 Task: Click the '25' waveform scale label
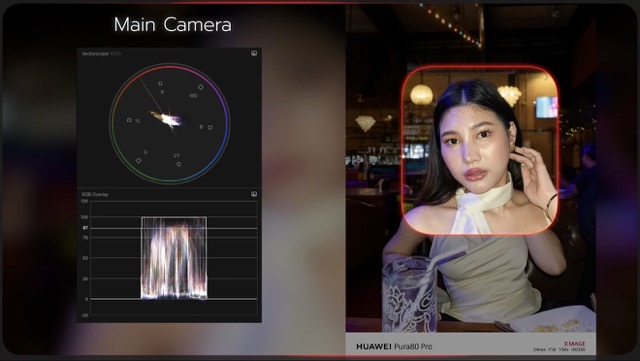pos(85,279)
